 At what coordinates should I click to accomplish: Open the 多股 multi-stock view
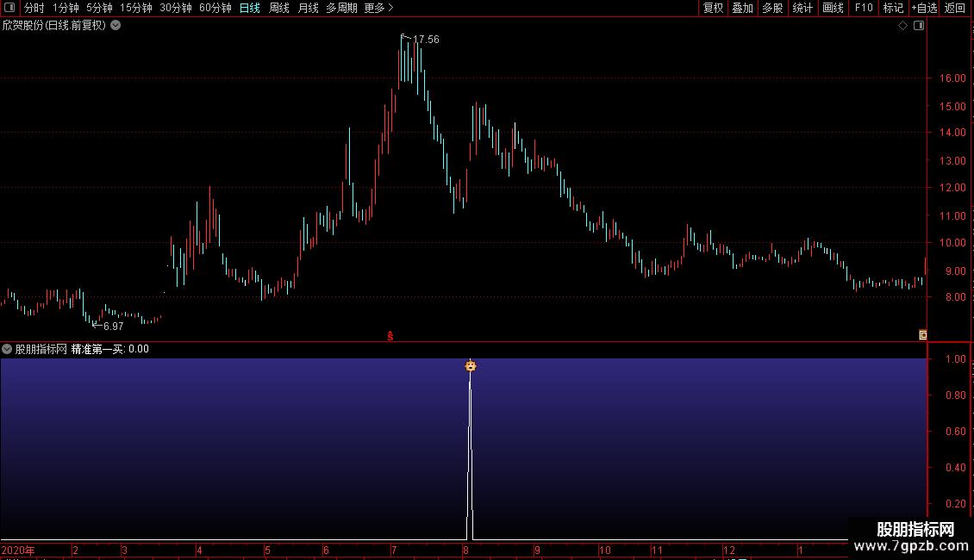click(x=772, y=8)
